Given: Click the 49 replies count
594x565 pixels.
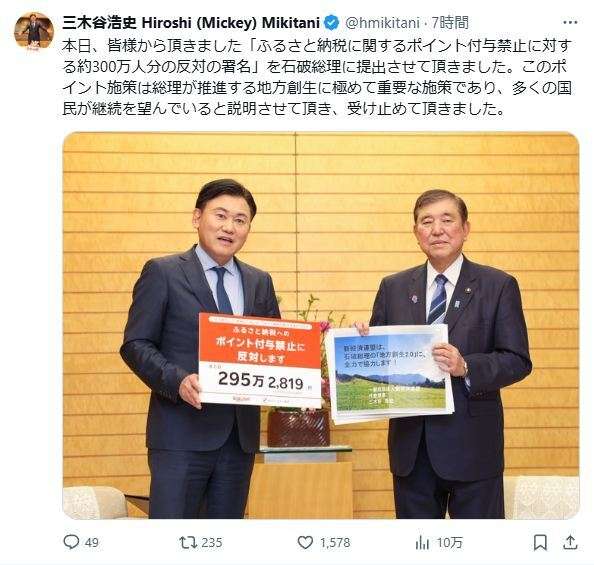Looking at the screenshot, I should coord(92,543).
